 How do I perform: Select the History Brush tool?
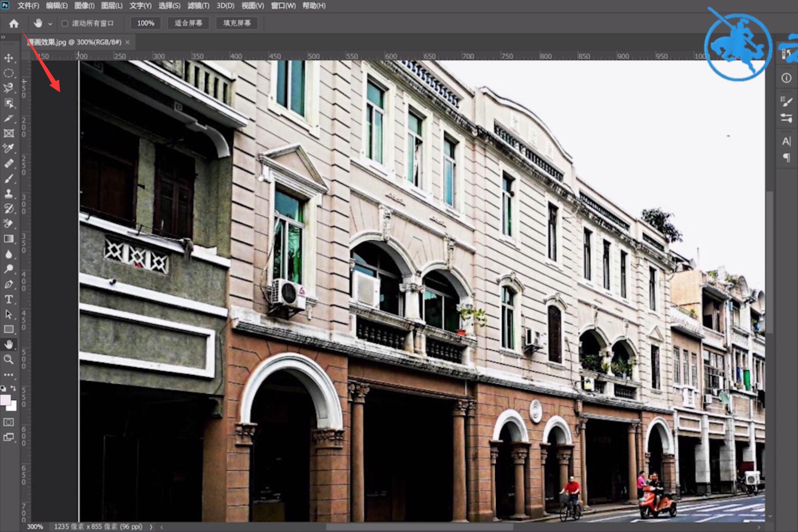click(x=9, y=208)
